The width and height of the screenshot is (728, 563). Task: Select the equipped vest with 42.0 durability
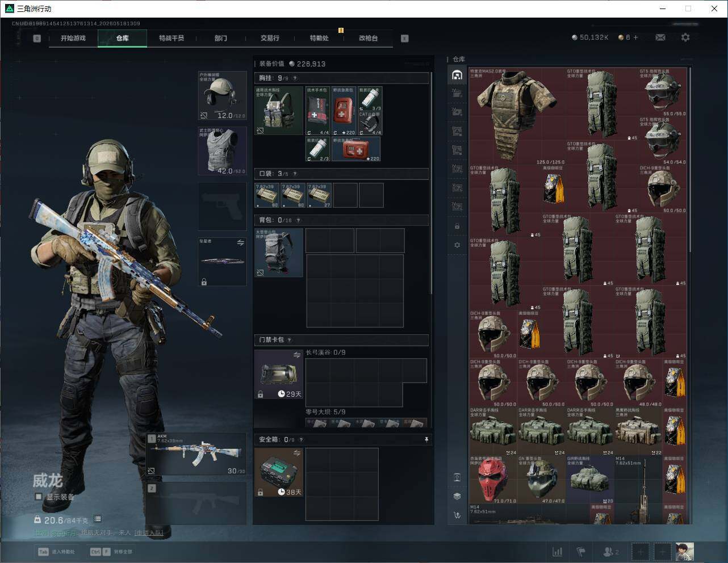point(222,150)
